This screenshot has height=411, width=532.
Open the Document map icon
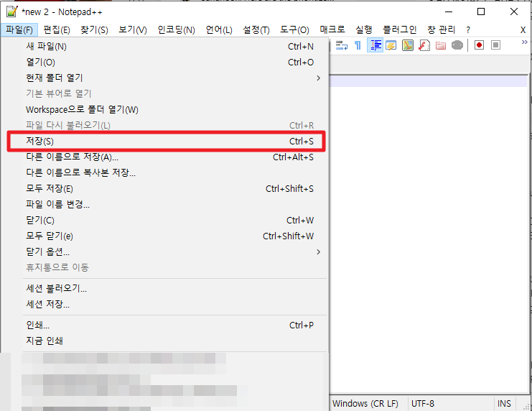coord(408,45)
